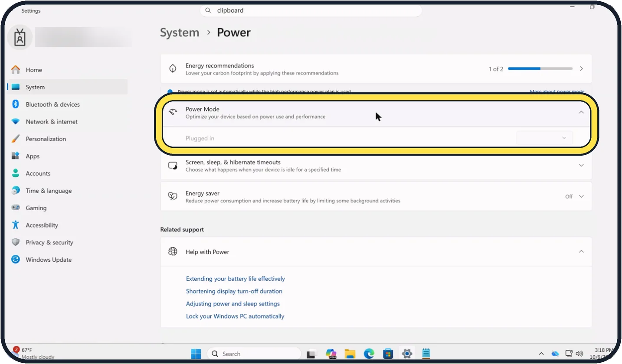Click the Energy saver leaf icon

tap(173, 197)
